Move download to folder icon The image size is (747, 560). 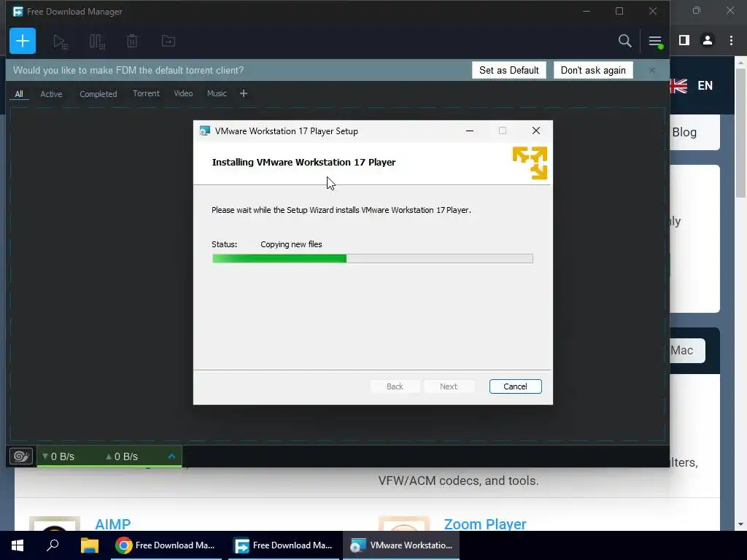click(169, 42)
